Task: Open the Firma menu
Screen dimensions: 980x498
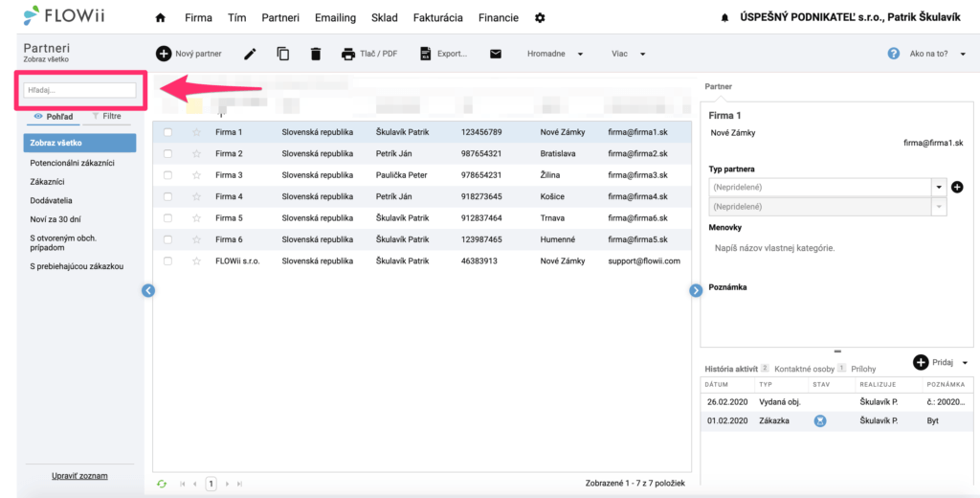Action: (198, 18)
